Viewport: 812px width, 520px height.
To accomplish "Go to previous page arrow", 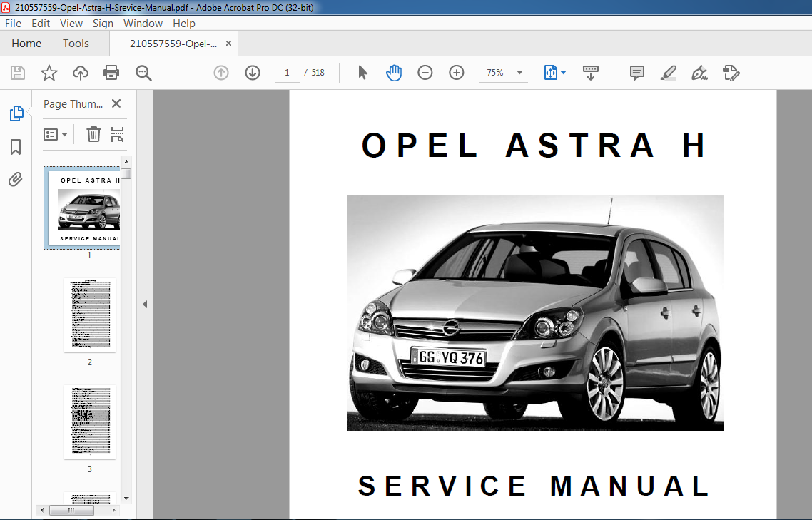I will click(221, 73).
